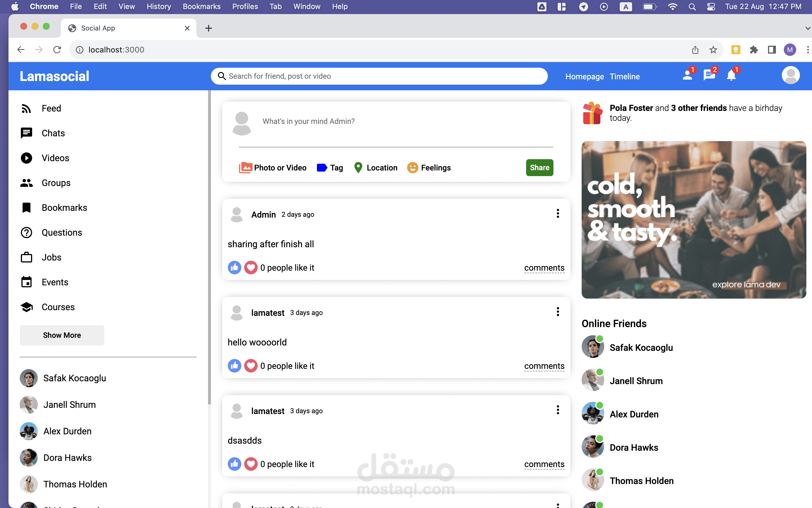Screen dimensions: 812x508
Task: Click the Show More button
Action: 62,335
